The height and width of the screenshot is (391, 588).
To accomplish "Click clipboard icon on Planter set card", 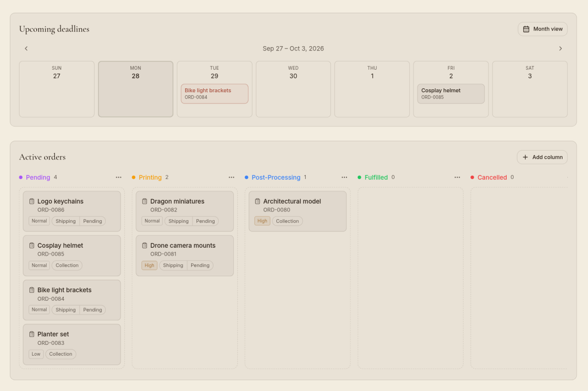I will (32, 334).
